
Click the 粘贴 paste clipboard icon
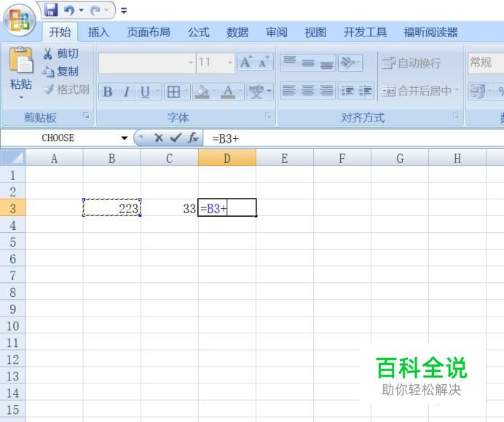[21, 60]
